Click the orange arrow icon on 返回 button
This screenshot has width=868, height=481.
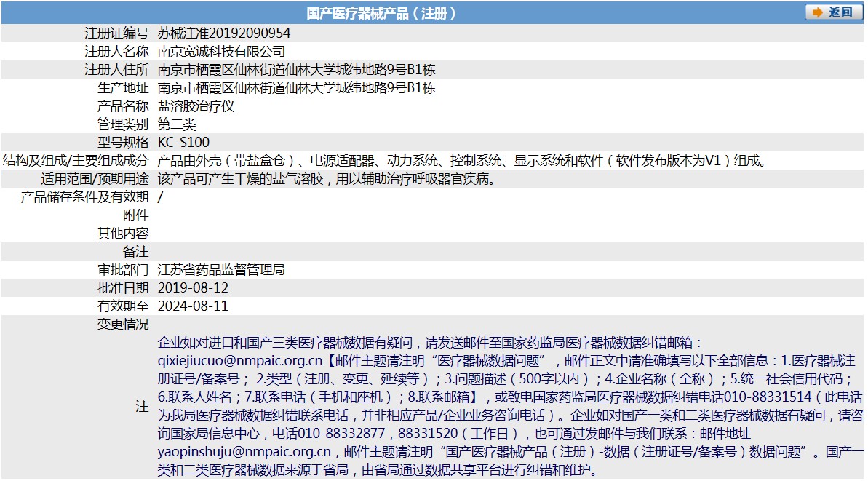[x=817, y=12]
